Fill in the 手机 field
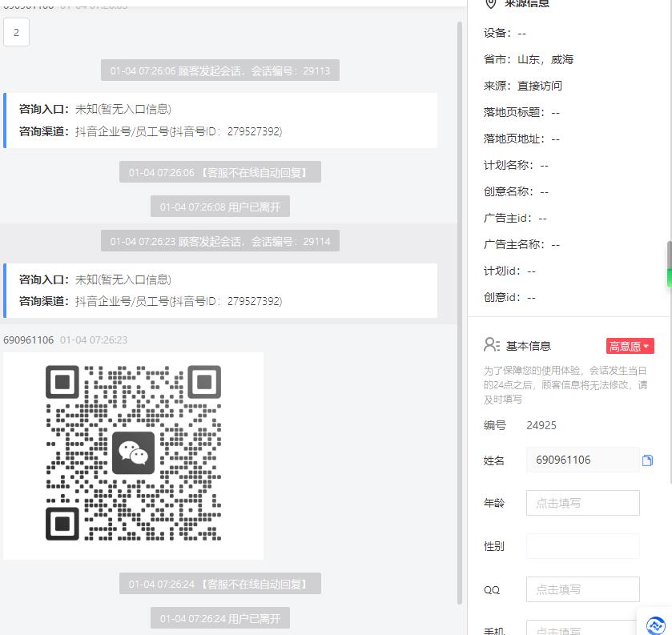Image resolution: width=672 pixels, height=635 pixels. [582, 628]
